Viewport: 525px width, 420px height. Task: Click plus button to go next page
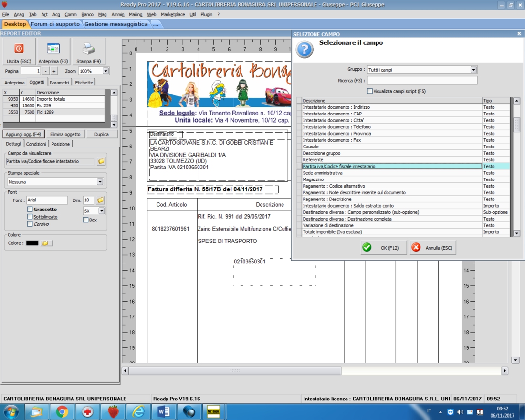coord(54,71)
